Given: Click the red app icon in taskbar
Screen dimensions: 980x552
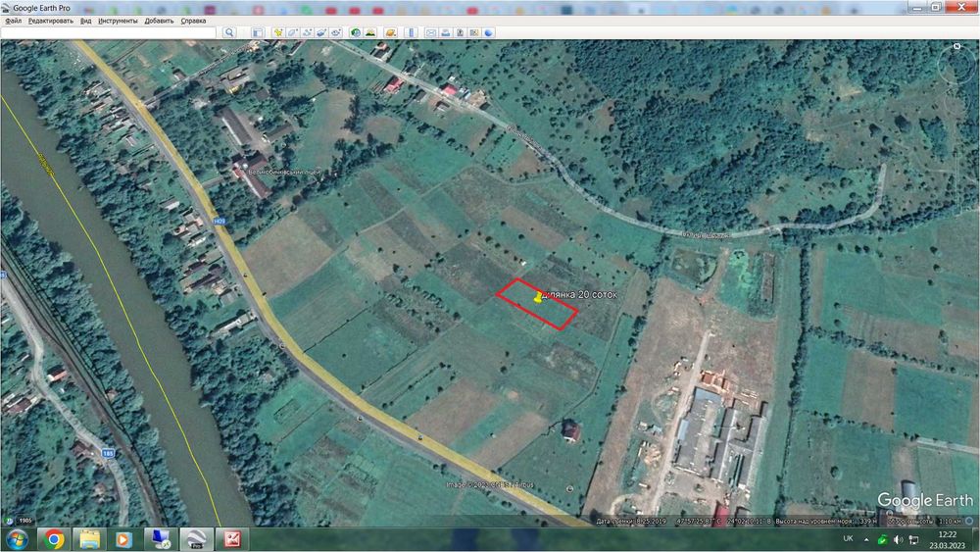Looking at the screenshot, I should click(x=232, y=539).
